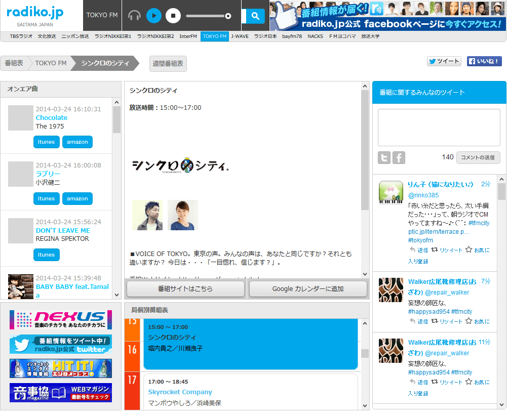Select ラジオNIKKEI第2 station tab
This screenshot has height=420, width=507.
pyautogui.click(x=155, y=36)
